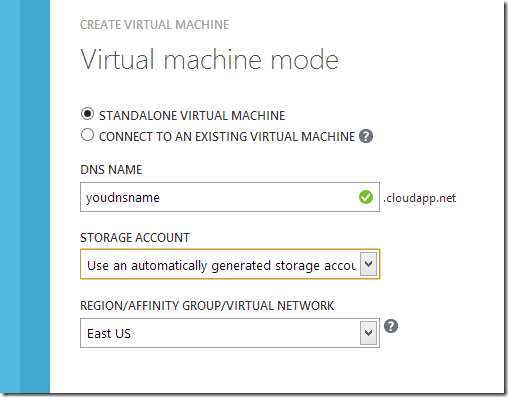Click the light blue strip at left edge
508x397 pixels.
(x=10, y=197)
